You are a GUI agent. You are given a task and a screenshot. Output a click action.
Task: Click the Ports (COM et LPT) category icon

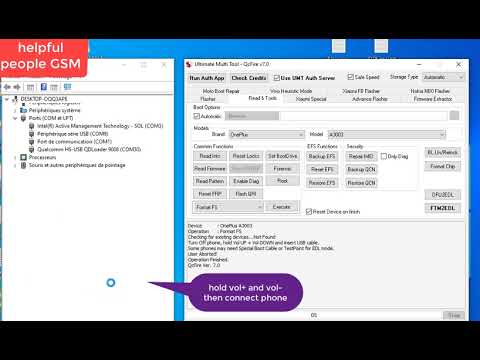tap(23, 118)
